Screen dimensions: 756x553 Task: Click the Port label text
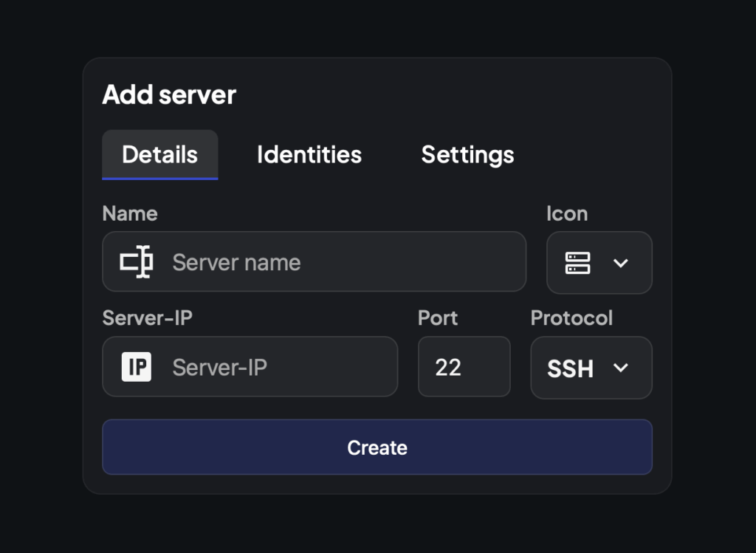pos(438,317)
